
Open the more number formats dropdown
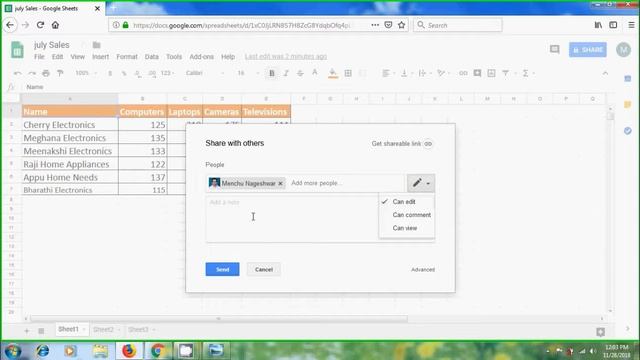click(x=167, y=73)
